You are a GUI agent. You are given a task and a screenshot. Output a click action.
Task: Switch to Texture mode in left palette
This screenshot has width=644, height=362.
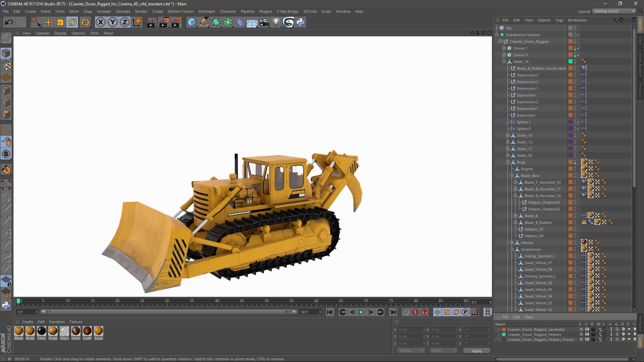(6, 66)
